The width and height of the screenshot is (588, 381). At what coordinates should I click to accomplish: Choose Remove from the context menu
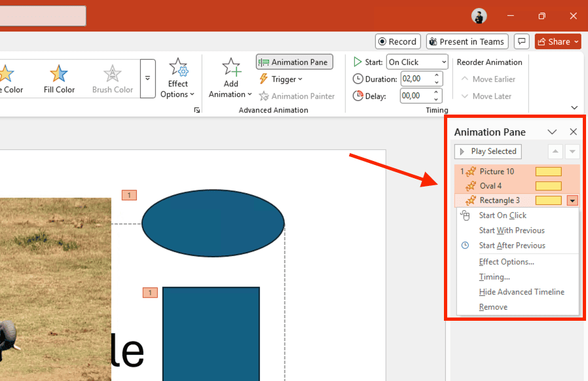point(493,307)
